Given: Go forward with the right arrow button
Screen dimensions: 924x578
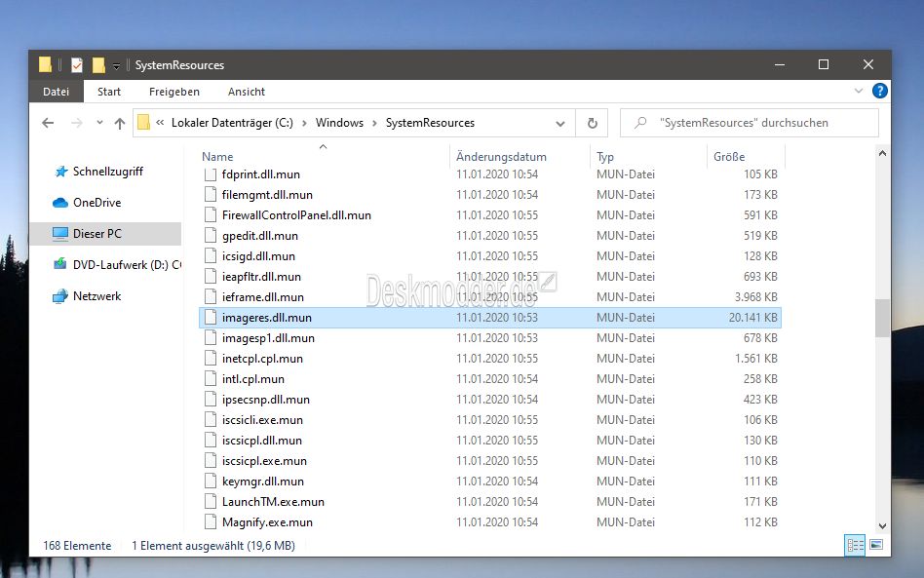Looking at the screenshot, I should 77,123.
